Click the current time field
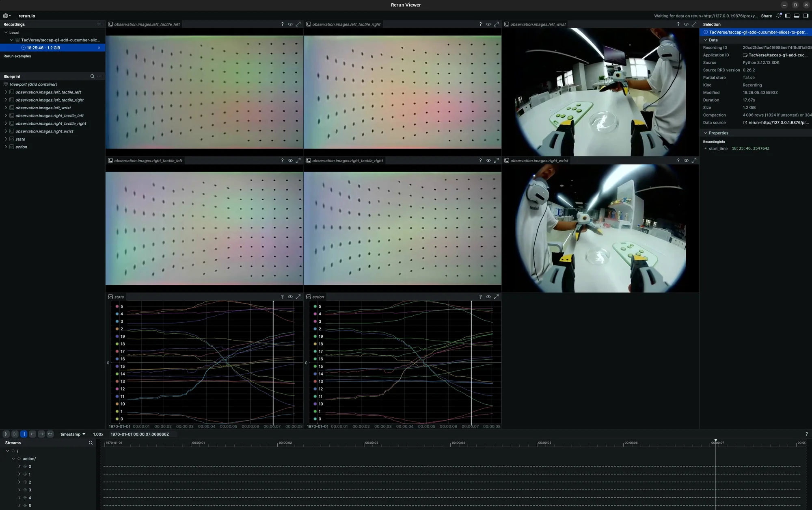The height and width of the screenshot is (510, 812). [x=140, y=434]
